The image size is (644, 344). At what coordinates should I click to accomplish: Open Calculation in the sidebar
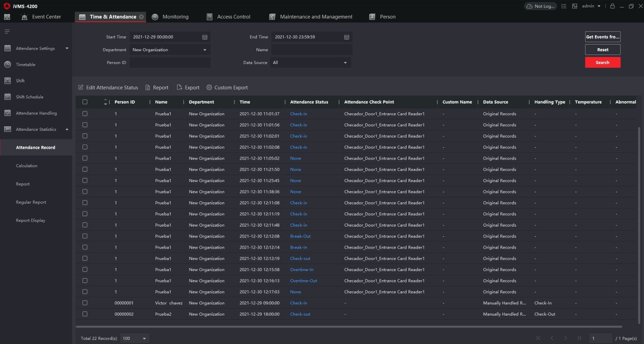[x=27, y=166]
